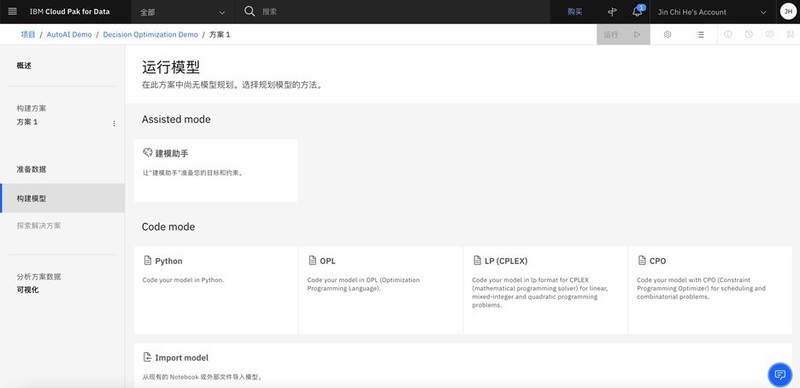This screenshot has height=388, width=800.
Task: Choose the LP (CPLEX) card
Action: pos(546,290)
